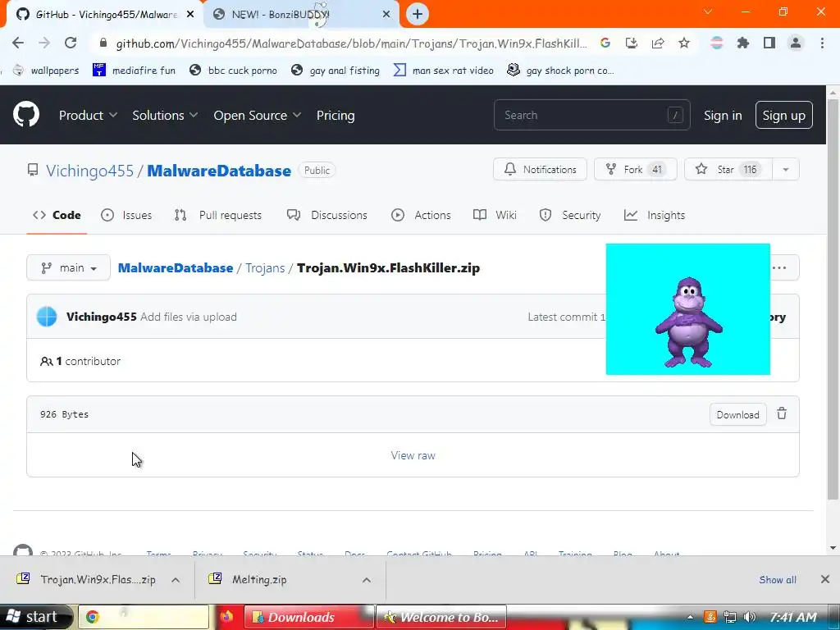Open the Chrome extensions puzzle icon
The image size is (840, 630).
743,43
